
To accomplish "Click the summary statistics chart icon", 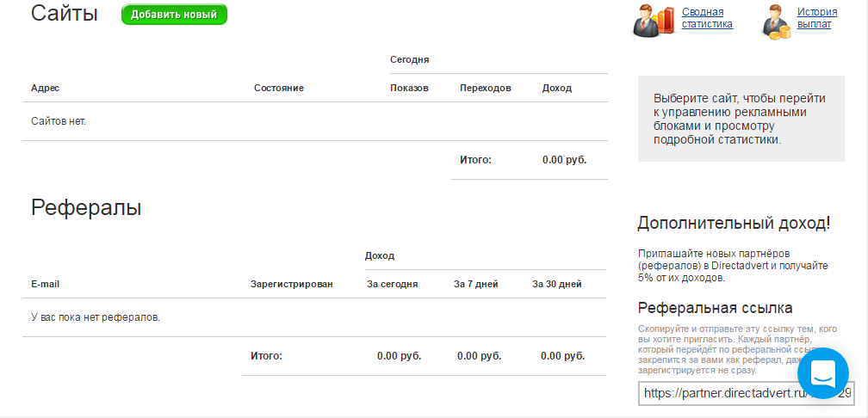I will point(654,21).
